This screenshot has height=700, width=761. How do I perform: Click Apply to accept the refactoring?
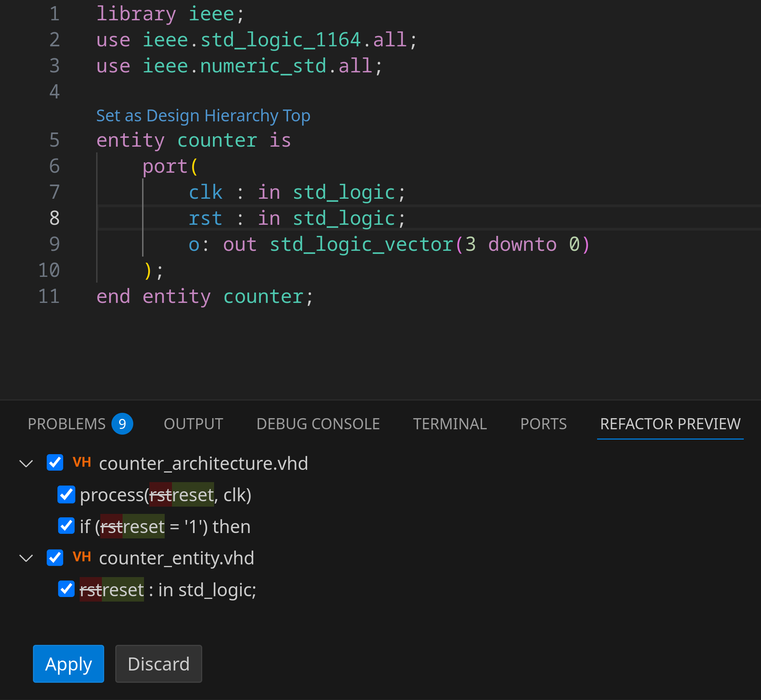pos(69,664)
